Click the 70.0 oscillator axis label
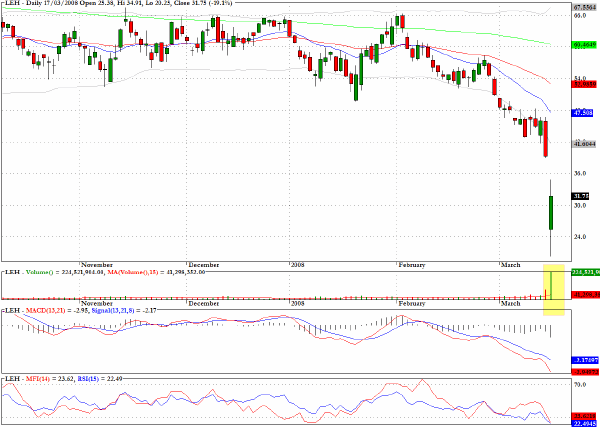The image size is (600, 427). click(x=579, y=384)
